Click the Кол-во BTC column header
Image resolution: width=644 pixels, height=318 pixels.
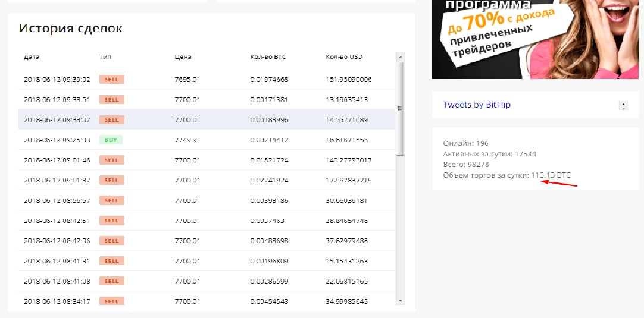pos(269,57)
